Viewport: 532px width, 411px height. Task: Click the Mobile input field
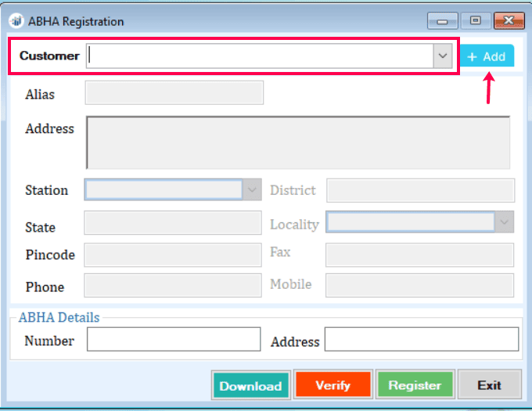tap(419, 286)
